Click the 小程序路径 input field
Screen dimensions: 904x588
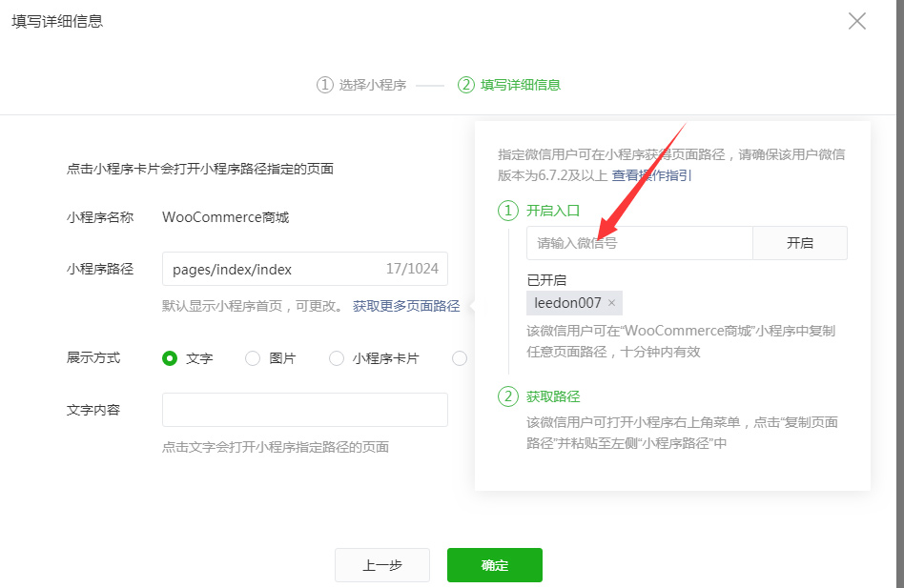305,269
